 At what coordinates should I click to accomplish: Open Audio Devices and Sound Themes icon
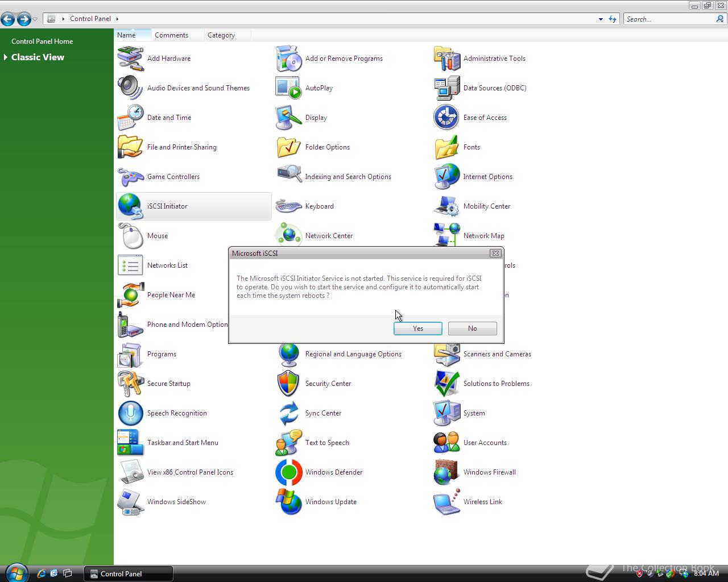(131, 88)
